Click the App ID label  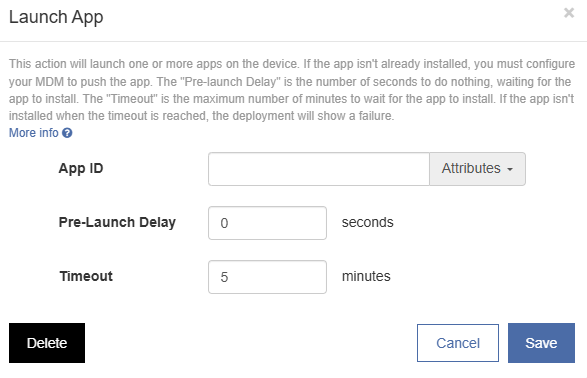tap(81, 169)
